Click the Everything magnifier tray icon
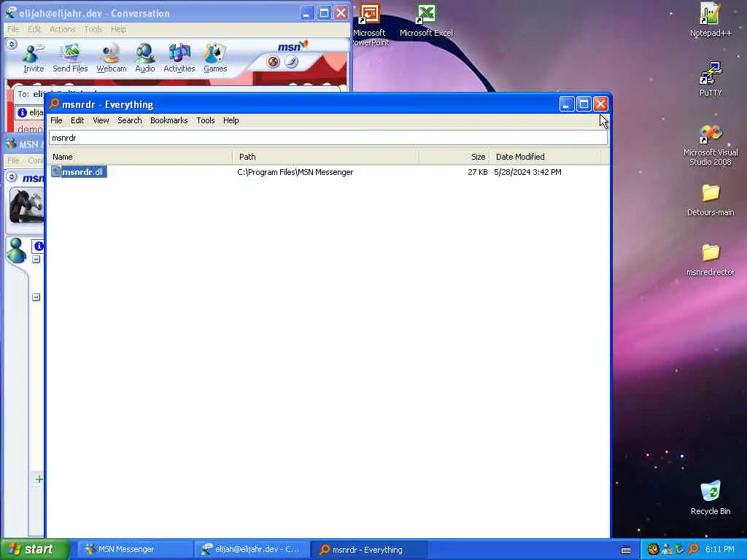The height and width of the screenshot is (560, 747). pos(693,550)
